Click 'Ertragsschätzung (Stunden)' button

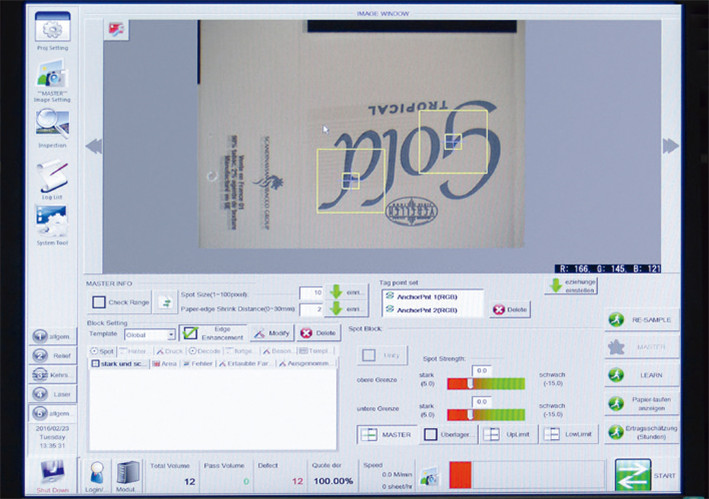tap(642, 433)
